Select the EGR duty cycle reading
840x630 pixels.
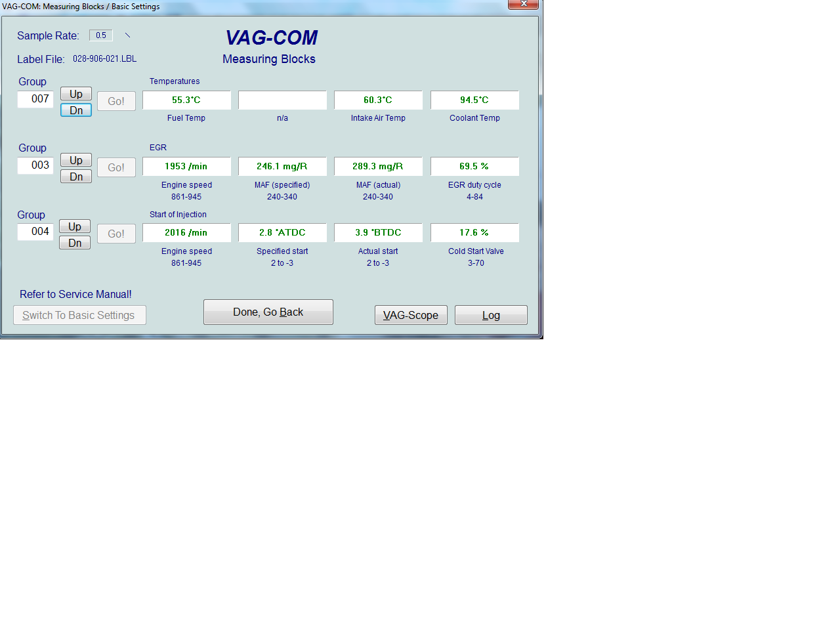(x=474, y=166)
